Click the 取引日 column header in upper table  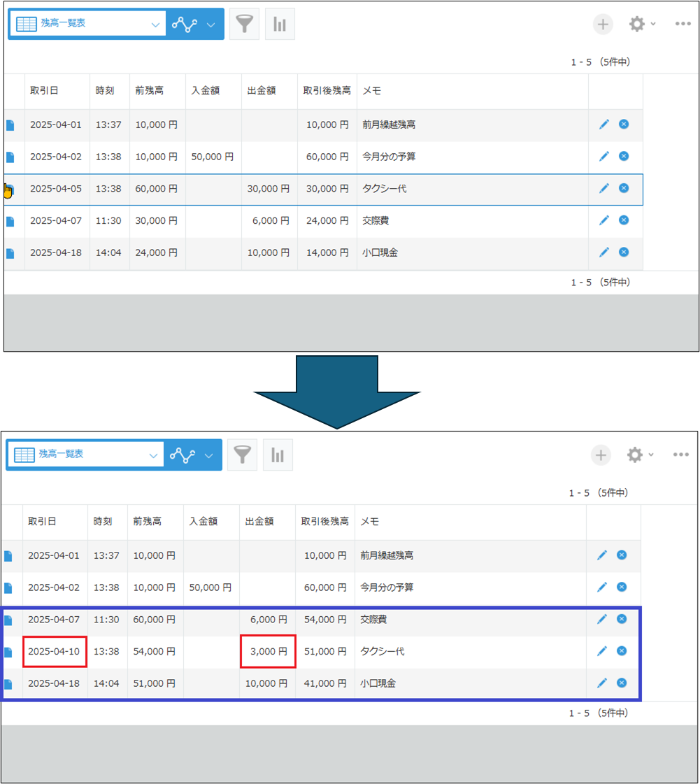point(44,91)
